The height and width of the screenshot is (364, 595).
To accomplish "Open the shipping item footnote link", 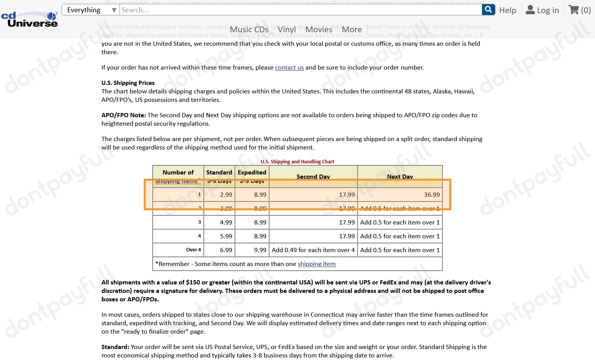I will click(316, 264).
